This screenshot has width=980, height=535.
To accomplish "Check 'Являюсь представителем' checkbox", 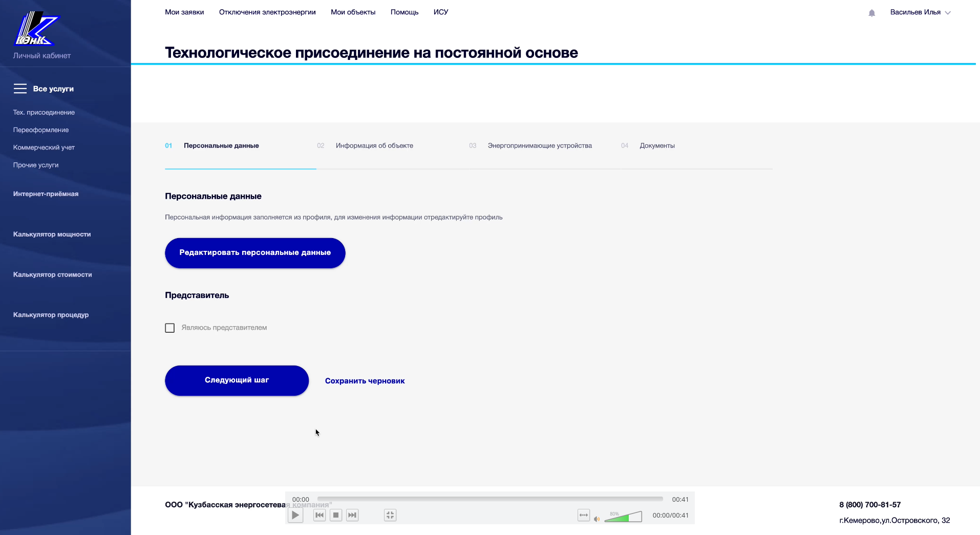I will point(170,328).
